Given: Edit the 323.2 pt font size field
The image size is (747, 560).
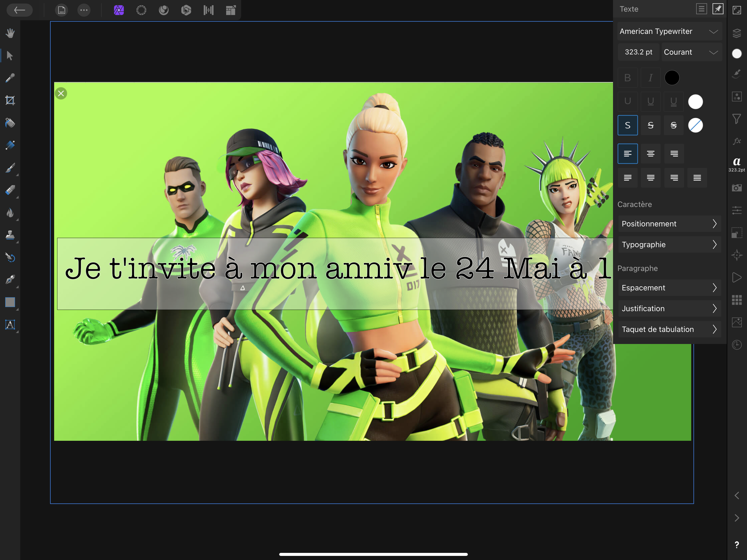Looking at the screenshot, I should (x=638, y=52).
